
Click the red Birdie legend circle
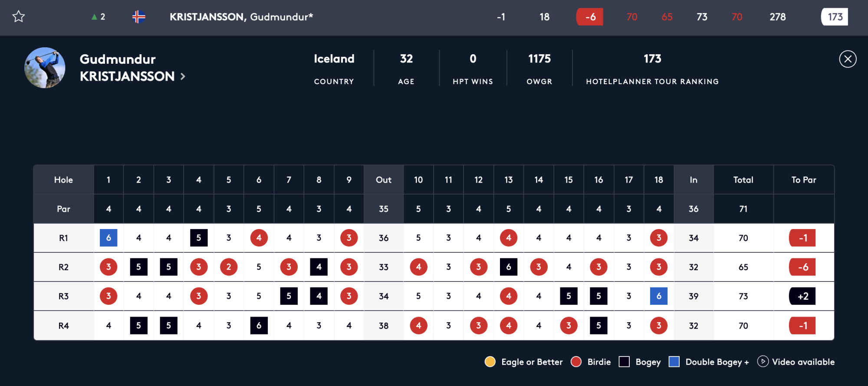click(x=576, y=362)
